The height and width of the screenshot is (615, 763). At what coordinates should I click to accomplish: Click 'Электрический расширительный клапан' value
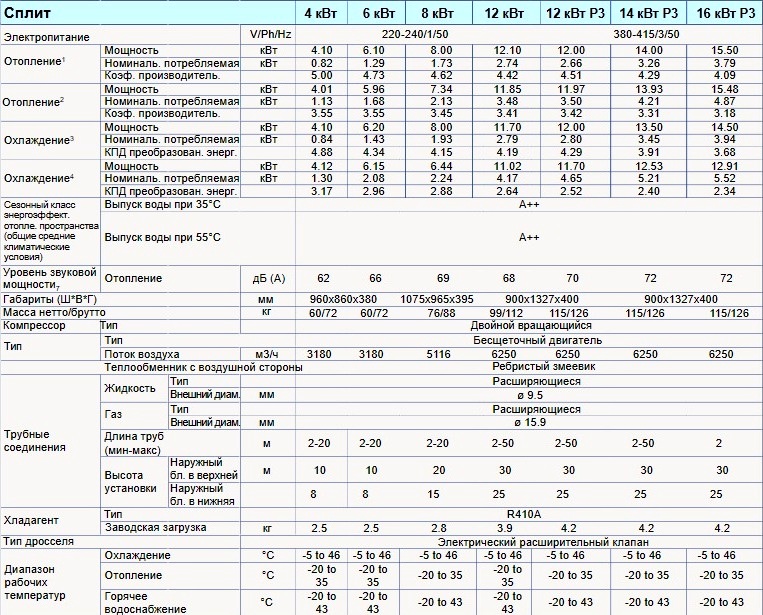pos(543,542)
